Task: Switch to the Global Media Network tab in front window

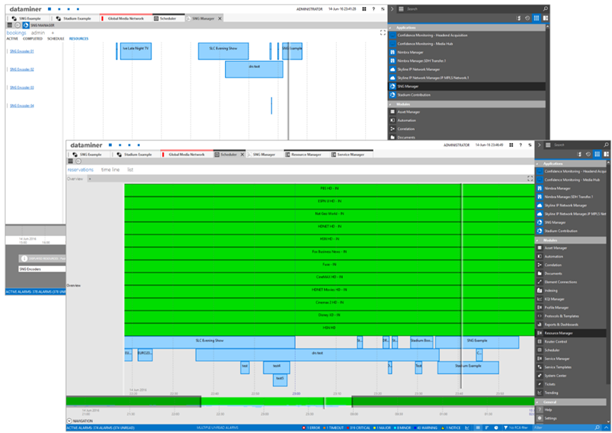Action: [186, 155]
